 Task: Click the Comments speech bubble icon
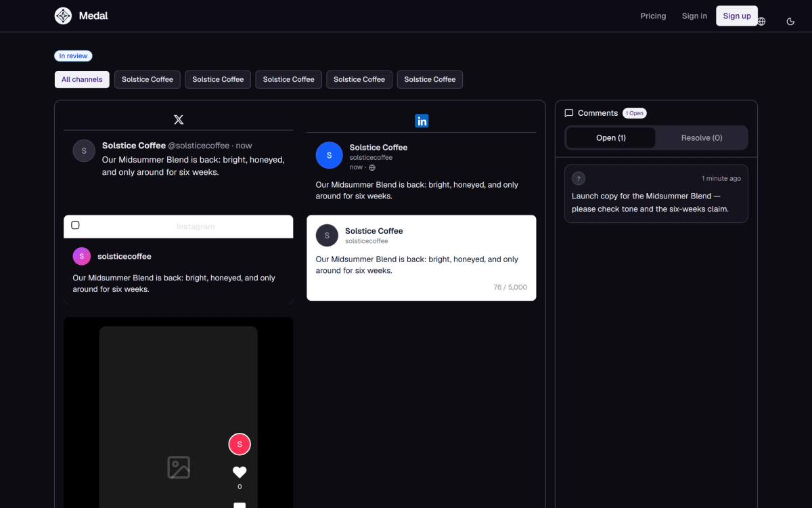(569, 113)
